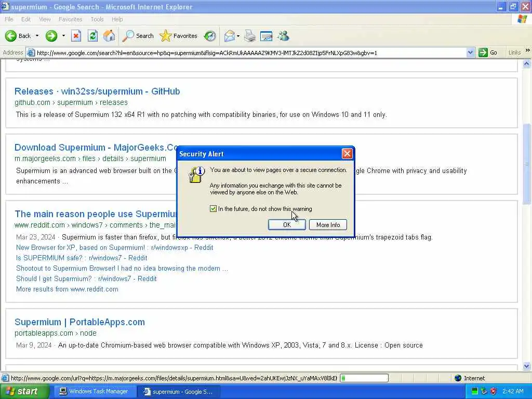
Task: Click the status bar page icon
Action: coord(5,378)
